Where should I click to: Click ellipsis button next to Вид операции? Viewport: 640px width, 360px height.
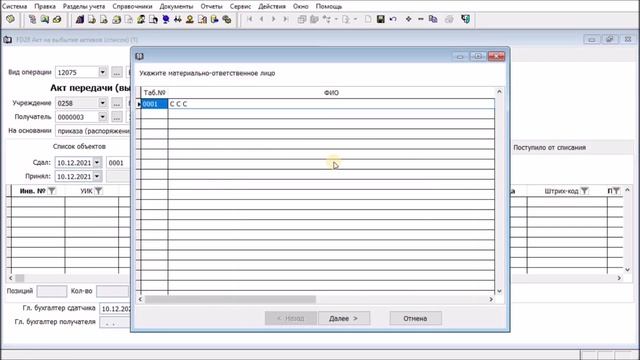click(x=117, y=73)
